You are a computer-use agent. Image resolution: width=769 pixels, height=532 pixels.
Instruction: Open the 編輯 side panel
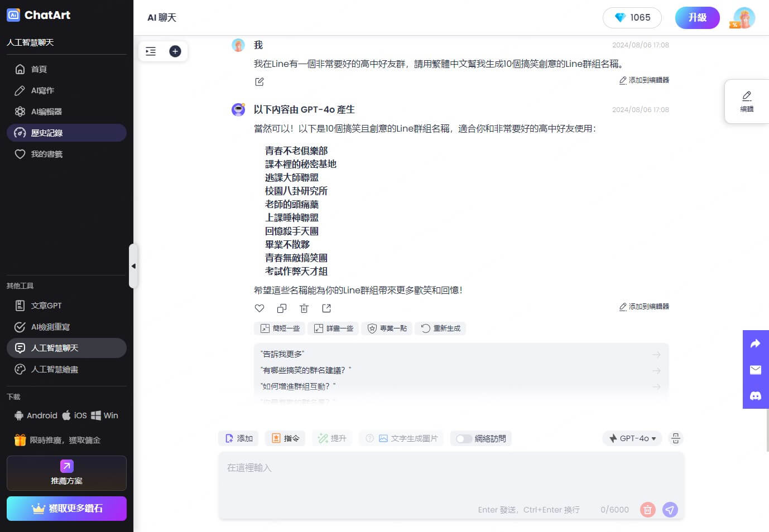pos(747,101)
